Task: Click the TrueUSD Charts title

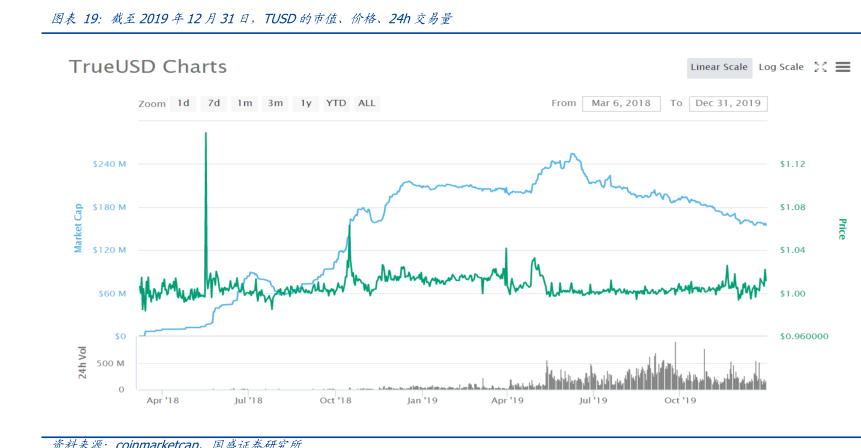Action: tap(148, 67)
